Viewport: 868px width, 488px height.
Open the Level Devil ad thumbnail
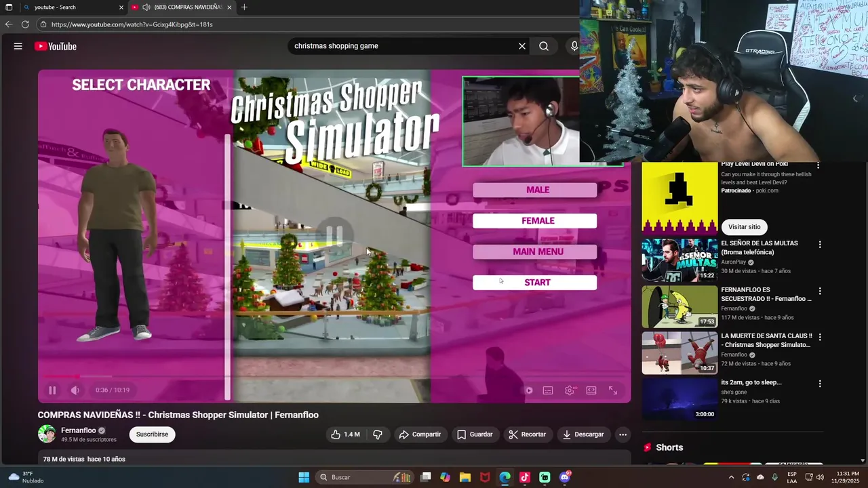tap(679, 198)
